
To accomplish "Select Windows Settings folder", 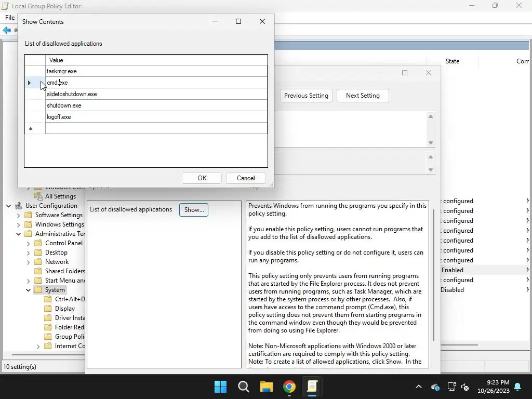I will (59, 224).
